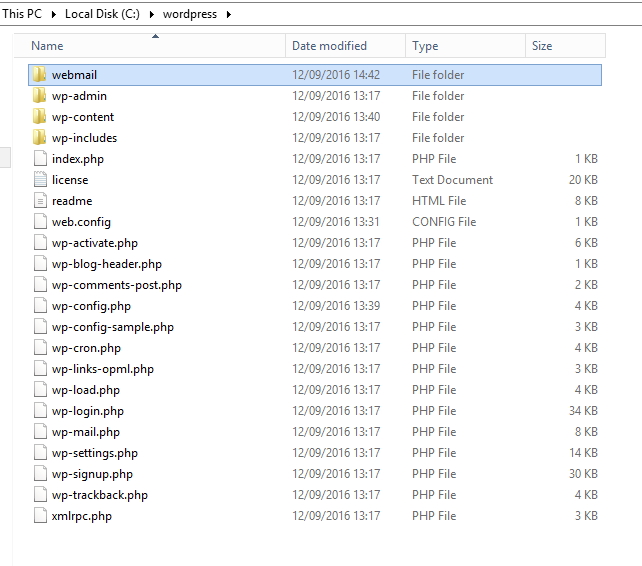Select the webmail folder name
The width and height of the screenshot is (642, 566).
(74, 75)
